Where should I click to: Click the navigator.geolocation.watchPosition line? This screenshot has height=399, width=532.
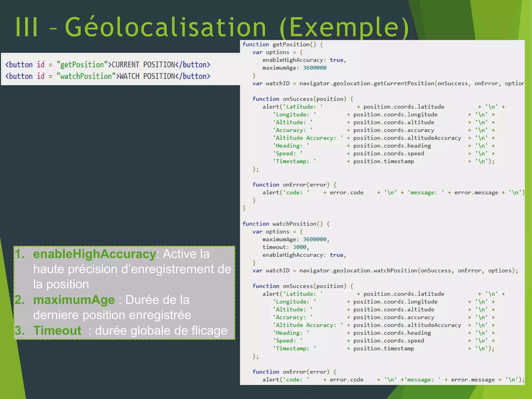pyautogui.click(x=385, y=270)
